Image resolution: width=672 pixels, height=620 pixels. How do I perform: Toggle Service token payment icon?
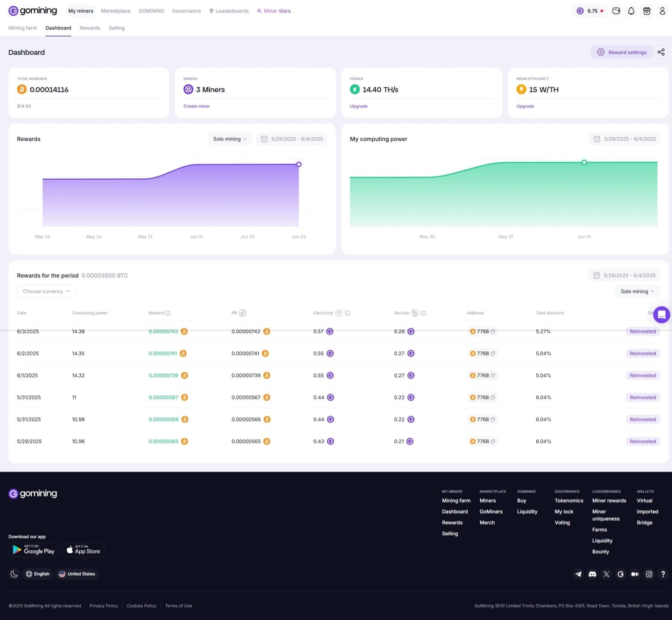click(x=415, y=313)
